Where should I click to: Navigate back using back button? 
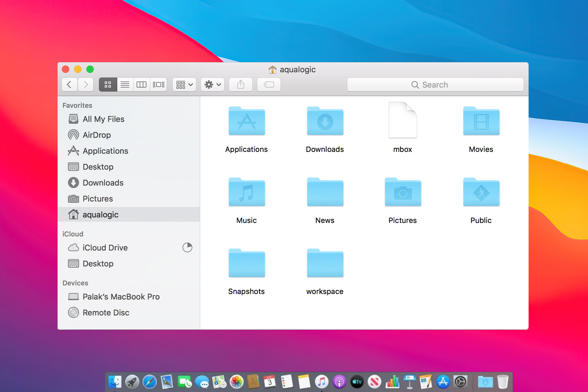[x=69, y=85]
